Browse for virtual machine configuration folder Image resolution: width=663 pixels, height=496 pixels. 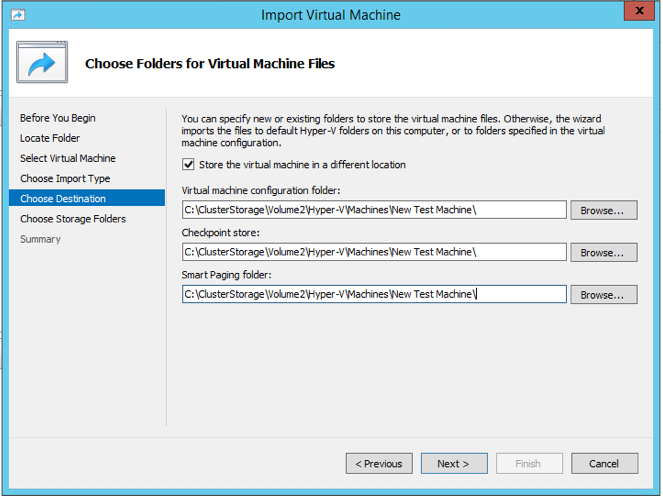[x=603, y=210]
